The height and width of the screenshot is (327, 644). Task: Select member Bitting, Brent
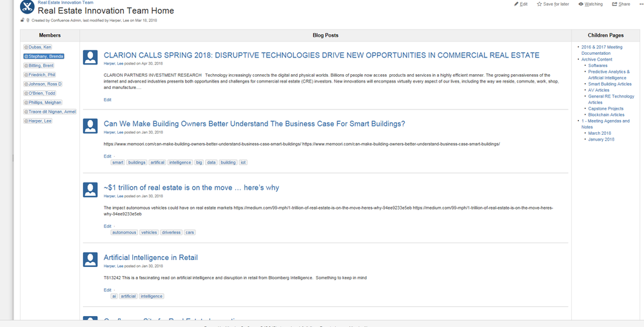pos(39,66)
